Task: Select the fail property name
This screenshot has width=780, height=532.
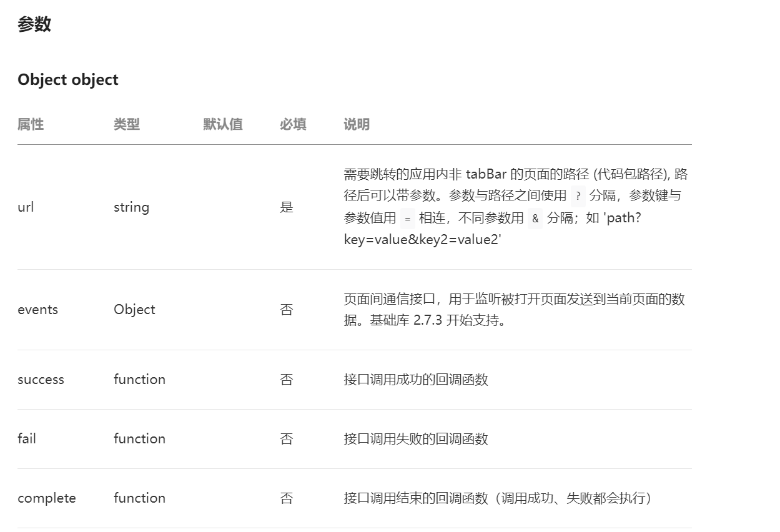Action: coord(27,439)
